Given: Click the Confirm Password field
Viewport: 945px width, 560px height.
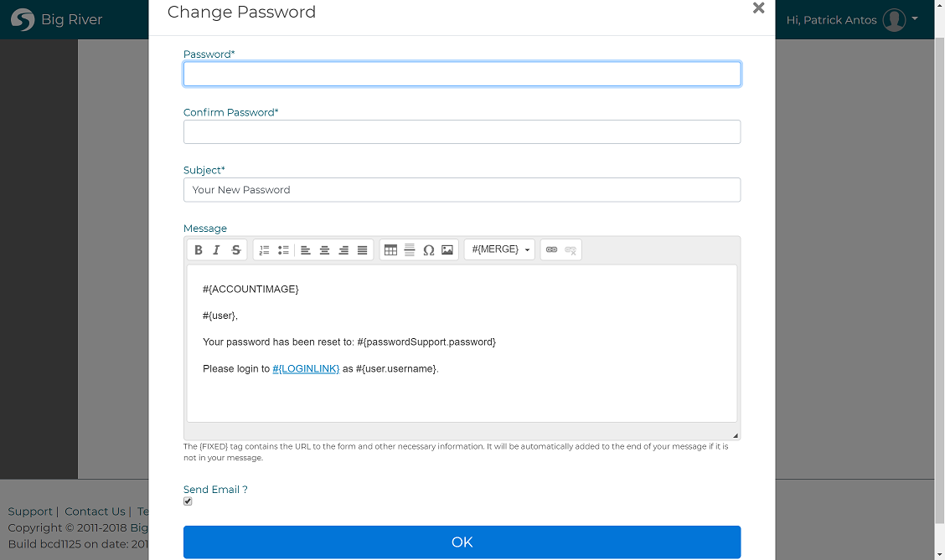Looking at the screenshot, I should 462,132.
